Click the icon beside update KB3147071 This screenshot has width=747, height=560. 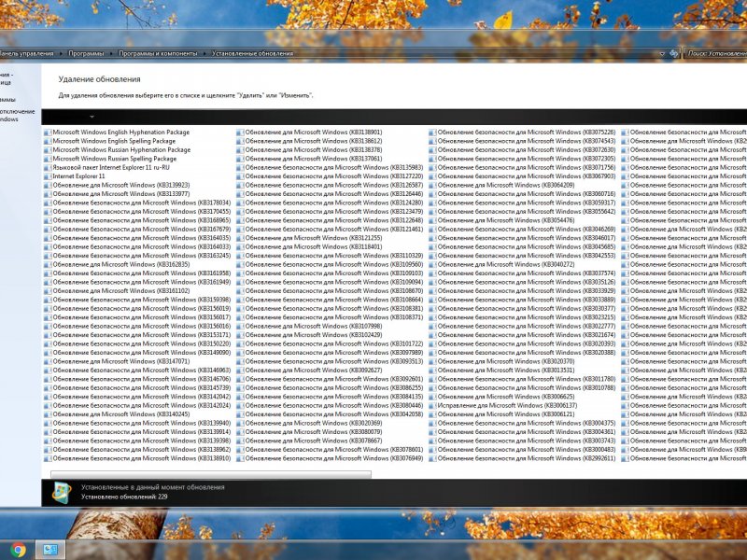click(48, 361)
